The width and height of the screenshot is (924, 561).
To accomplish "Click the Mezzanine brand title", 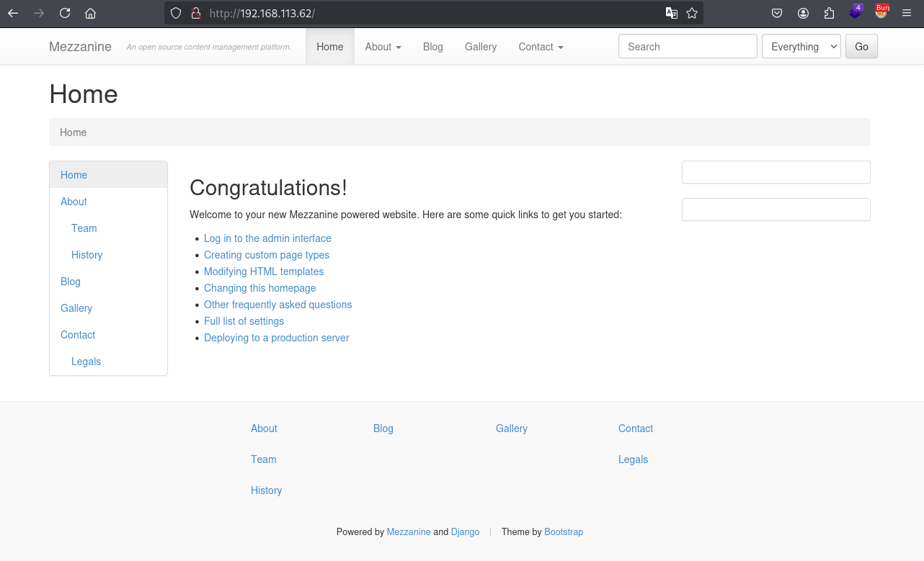I will coord(80,47).
